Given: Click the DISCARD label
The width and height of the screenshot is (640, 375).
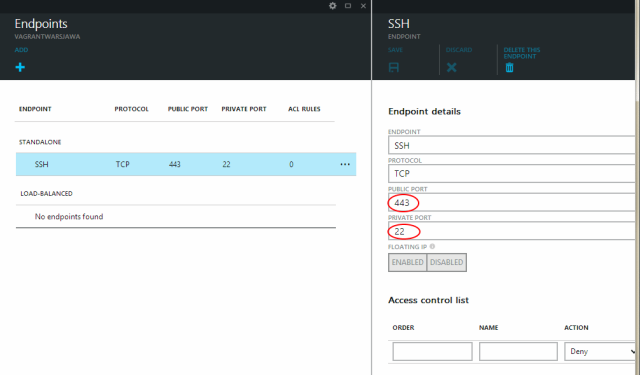Looking at the screenshot, I should tap(459, 50).
